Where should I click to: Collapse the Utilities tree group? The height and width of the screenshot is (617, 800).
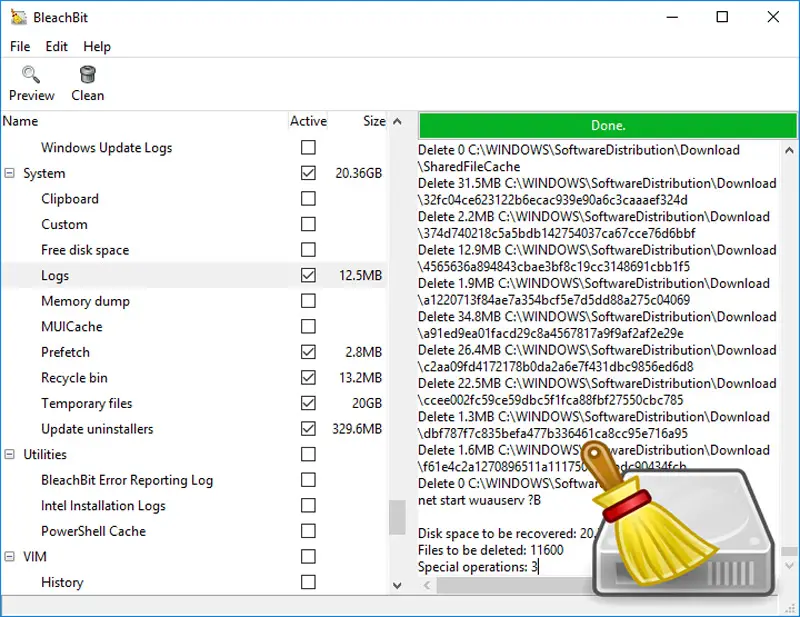(9, 454)
